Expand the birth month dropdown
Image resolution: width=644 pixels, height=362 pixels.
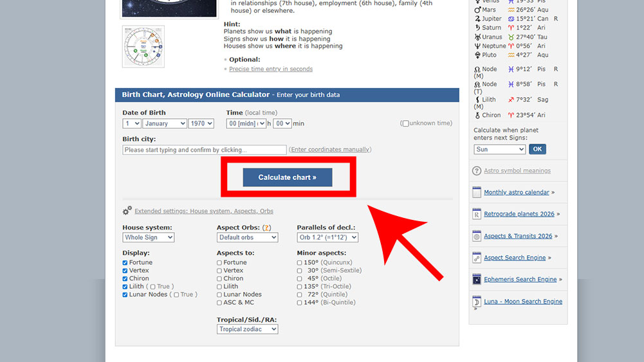pyautogui.click(x=165, y=123)
